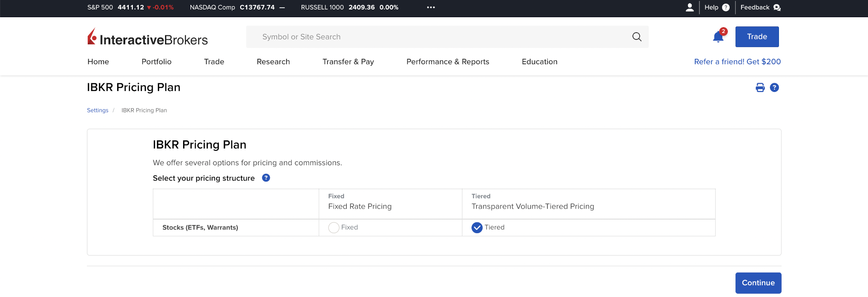The image size is (868, 297).
Task: Click the user account profile icon
Action: [x=689, y=7]
